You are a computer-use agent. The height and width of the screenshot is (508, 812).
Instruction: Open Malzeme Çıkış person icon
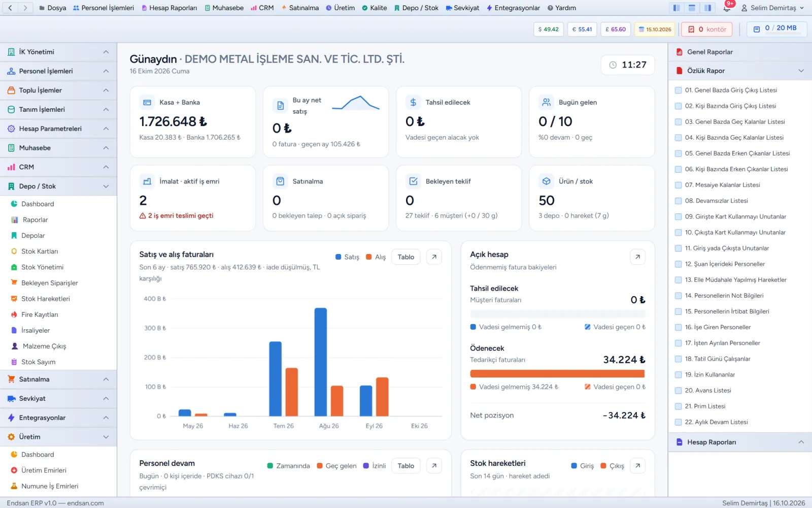click(15, 346)
